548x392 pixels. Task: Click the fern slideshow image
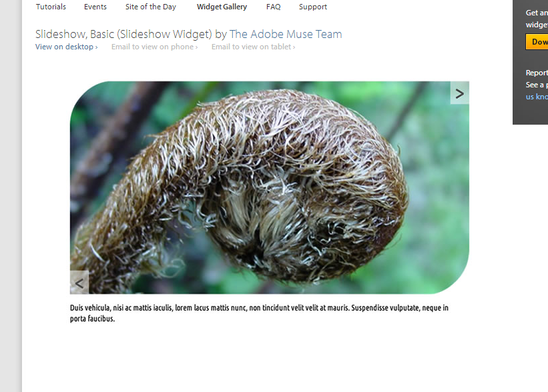pos(270,187)
